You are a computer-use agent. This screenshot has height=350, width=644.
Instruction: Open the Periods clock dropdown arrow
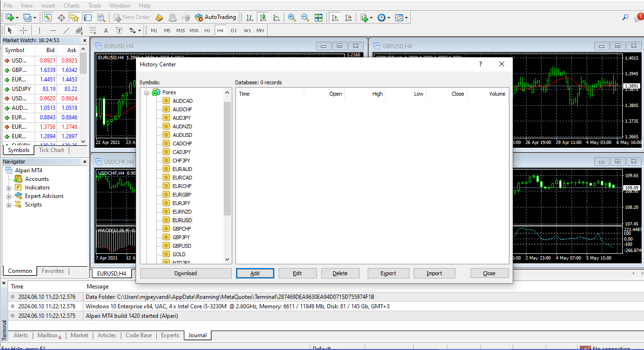[x=389, y=18]
